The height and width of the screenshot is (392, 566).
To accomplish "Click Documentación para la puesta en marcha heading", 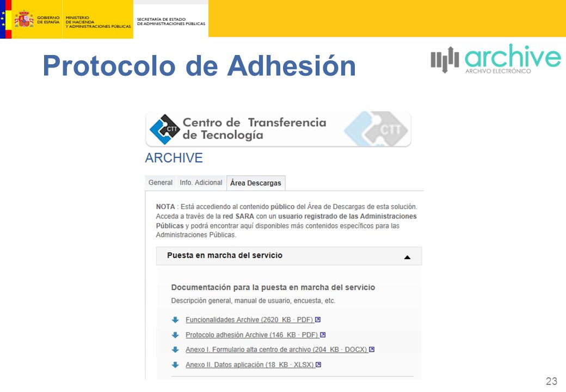I will pos(273,287).
